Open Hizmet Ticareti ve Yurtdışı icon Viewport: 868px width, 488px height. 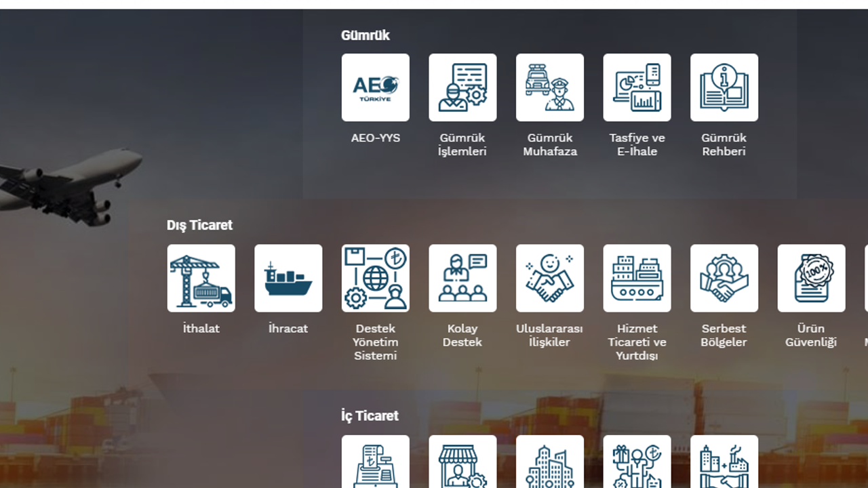637,278
